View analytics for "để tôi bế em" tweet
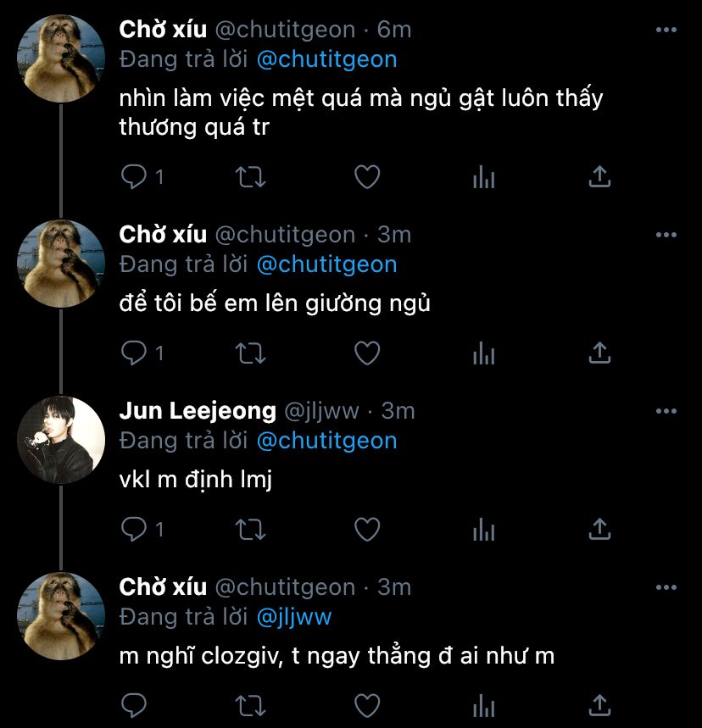 click(483, 353)
